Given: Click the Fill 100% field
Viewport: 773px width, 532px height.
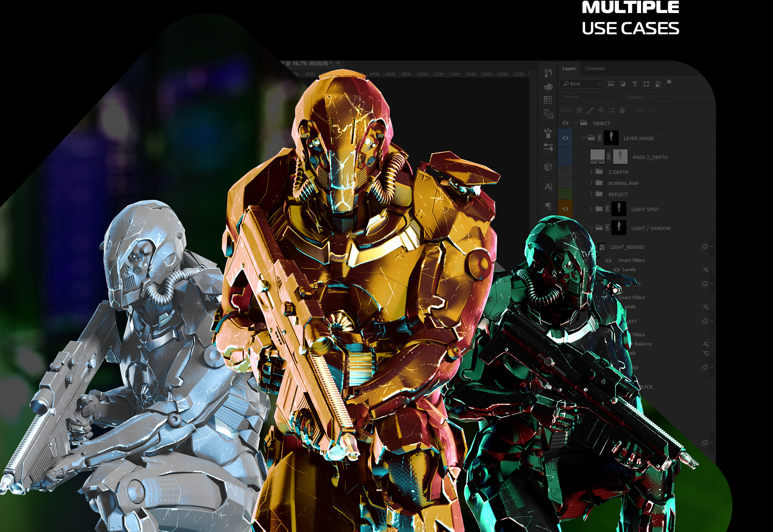Looking at the screenshot, I should pos(655,110).
